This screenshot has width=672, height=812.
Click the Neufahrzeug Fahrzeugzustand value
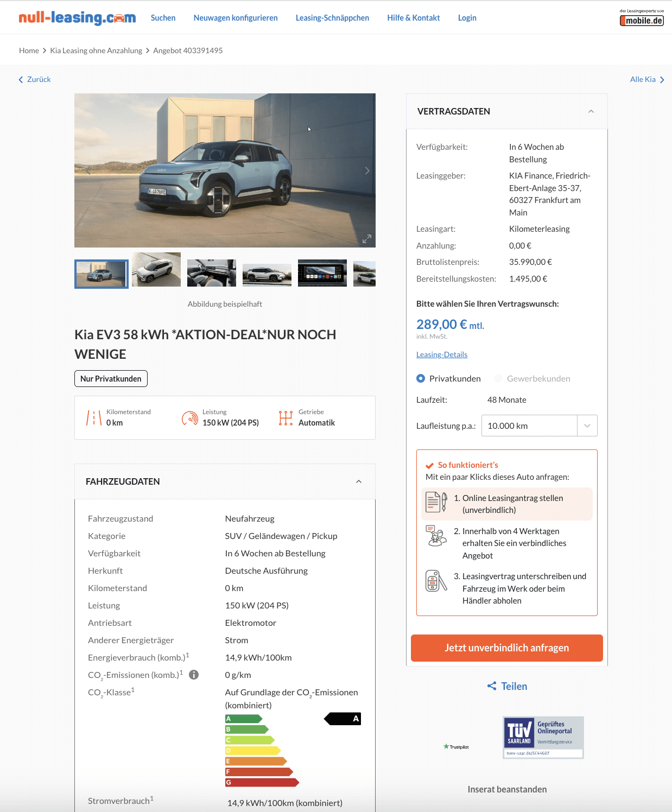click(250, 519)
